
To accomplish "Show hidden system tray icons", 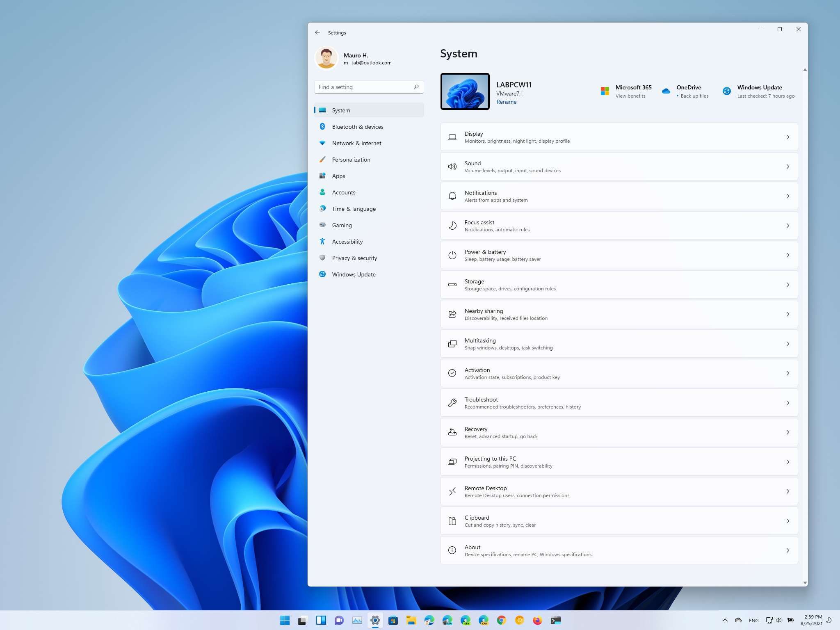I will tap(725, 620).
